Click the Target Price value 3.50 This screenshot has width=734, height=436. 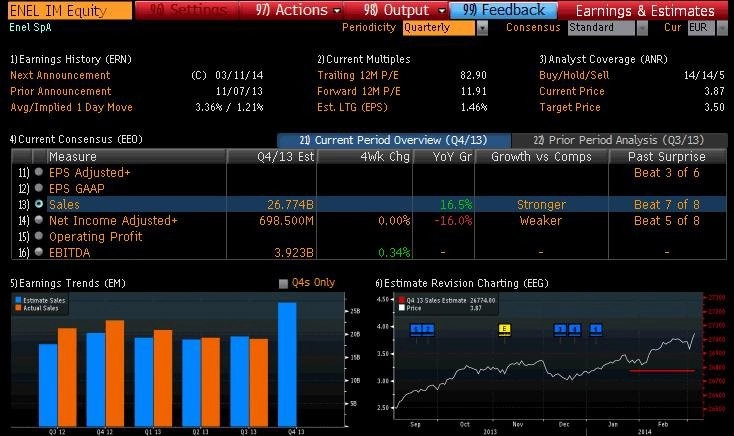[x=714, y=107]
